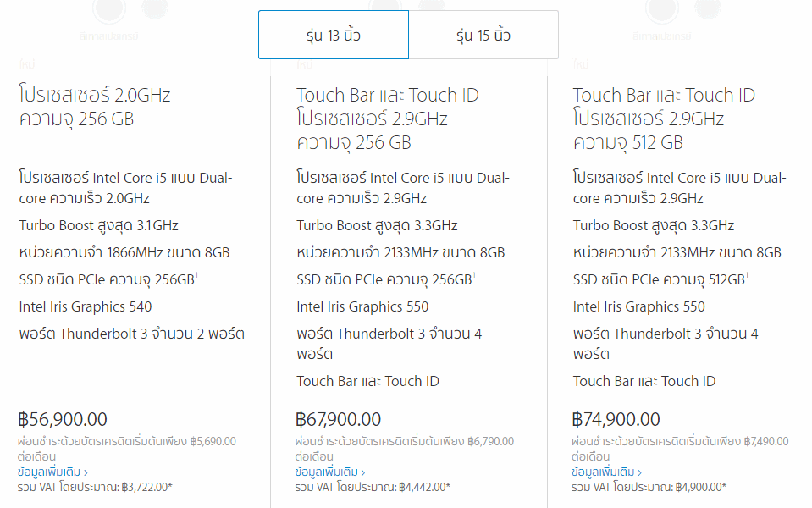This screenshot has width=812, height=508.
Task: Click the ฿56,900.00 price
Action: point(63,419)
